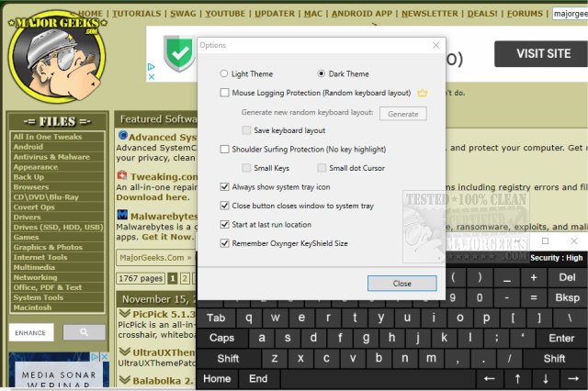
Task: Open the TUTORIALS menu link
Action: click(x=137, y=14)
